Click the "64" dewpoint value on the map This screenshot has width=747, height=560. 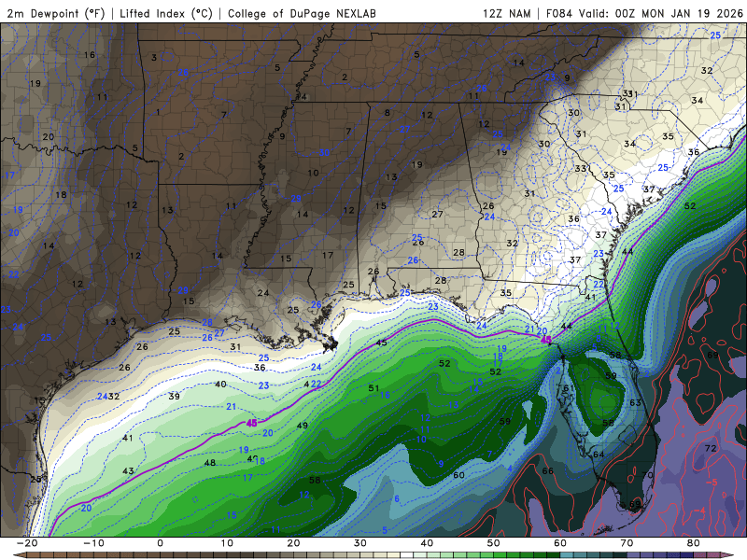pos(599,455)
